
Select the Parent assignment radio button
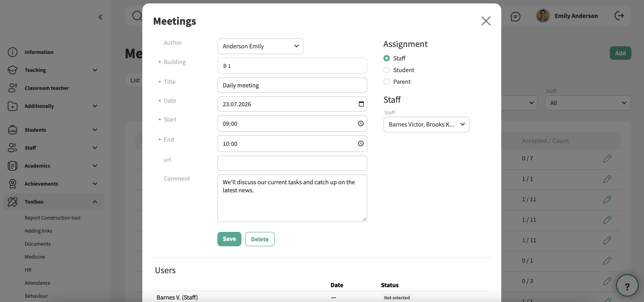[386, 82]
